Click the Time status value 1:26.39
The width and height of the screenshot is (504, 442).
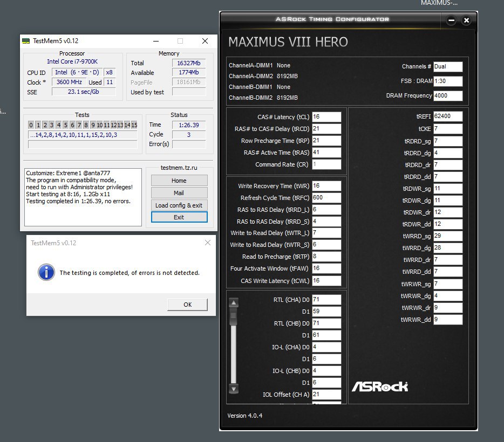(x=189, y=125)
